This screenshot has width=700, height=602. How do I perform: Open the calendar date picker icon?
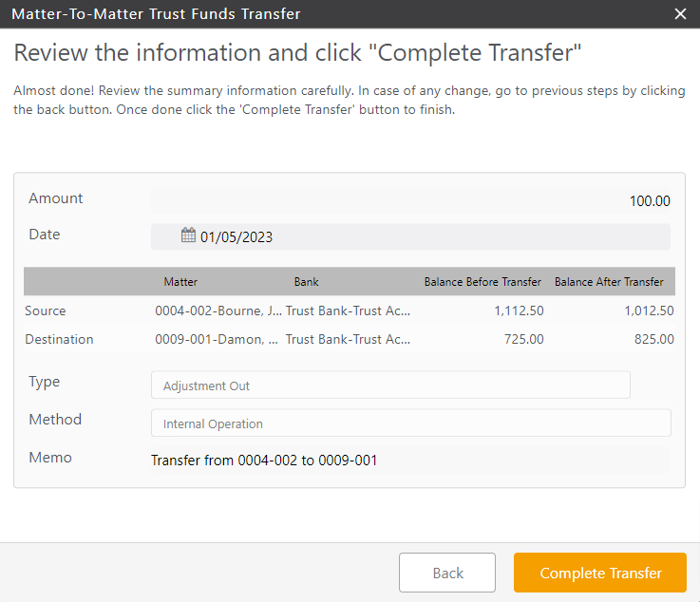[188, 236]
